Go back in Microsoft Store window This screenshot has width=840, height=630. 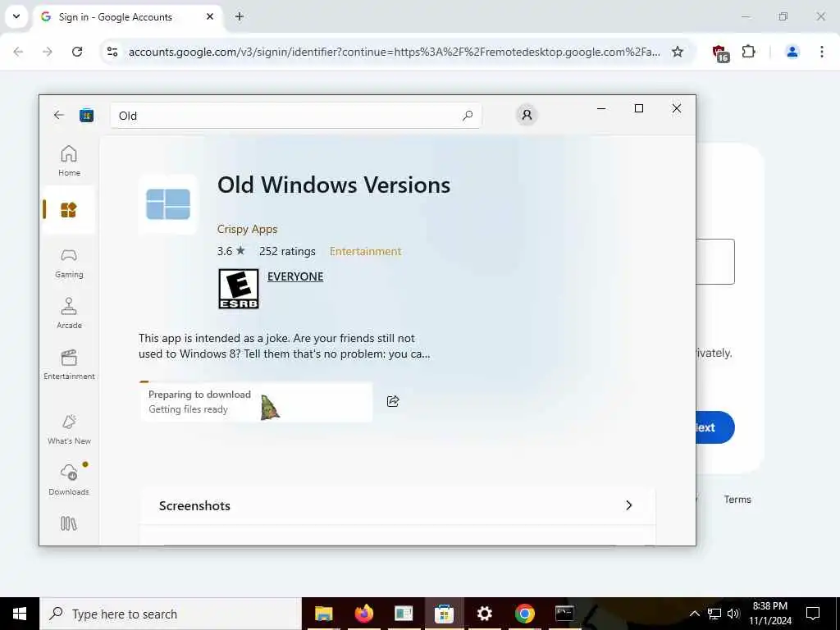(59, 115)
